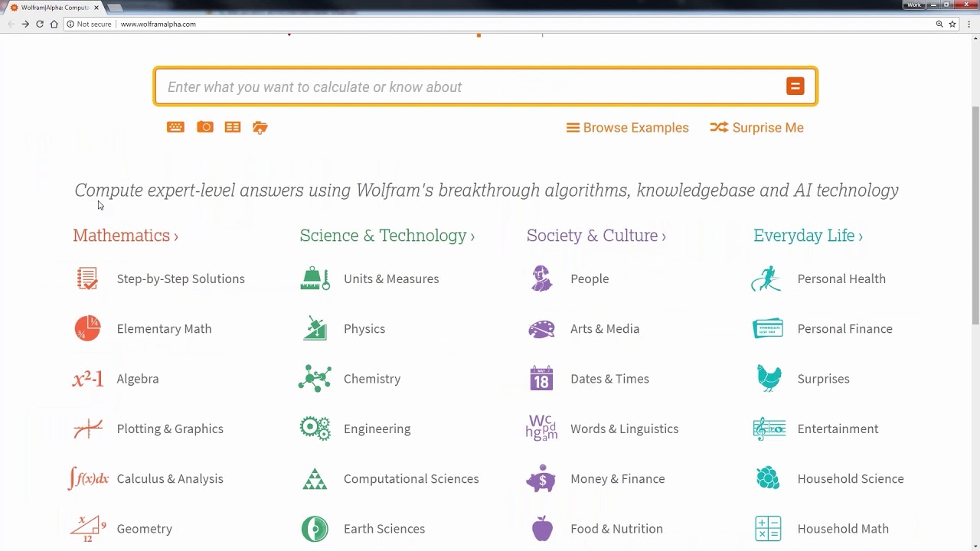Viewport: 980px width, 551px height.
Task: Close the Wolfram|Alpha browser tab
Action: click(96, 7)
